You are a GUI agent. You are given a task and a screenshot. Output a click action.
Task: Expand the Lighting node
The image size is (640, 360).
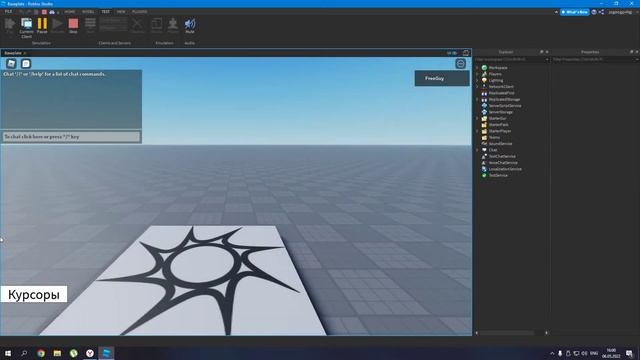click(477, 80)
